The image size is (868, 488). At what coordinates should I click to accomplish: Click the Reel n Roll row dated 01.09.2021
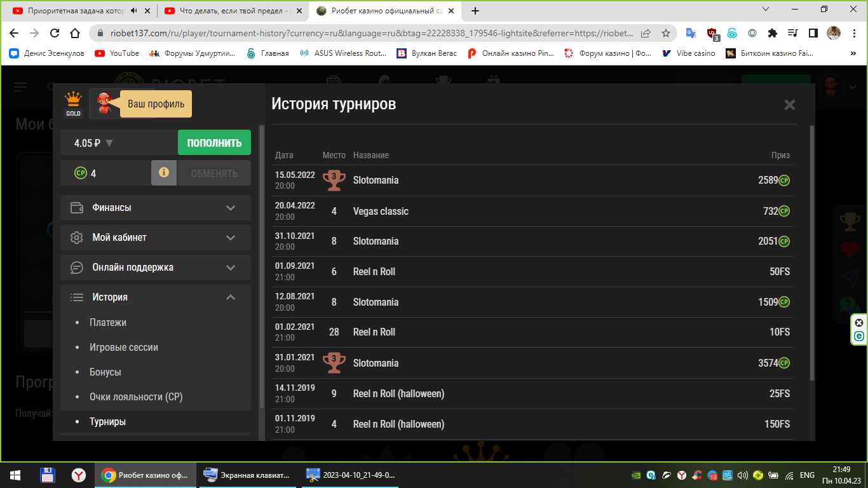(532, 272)
